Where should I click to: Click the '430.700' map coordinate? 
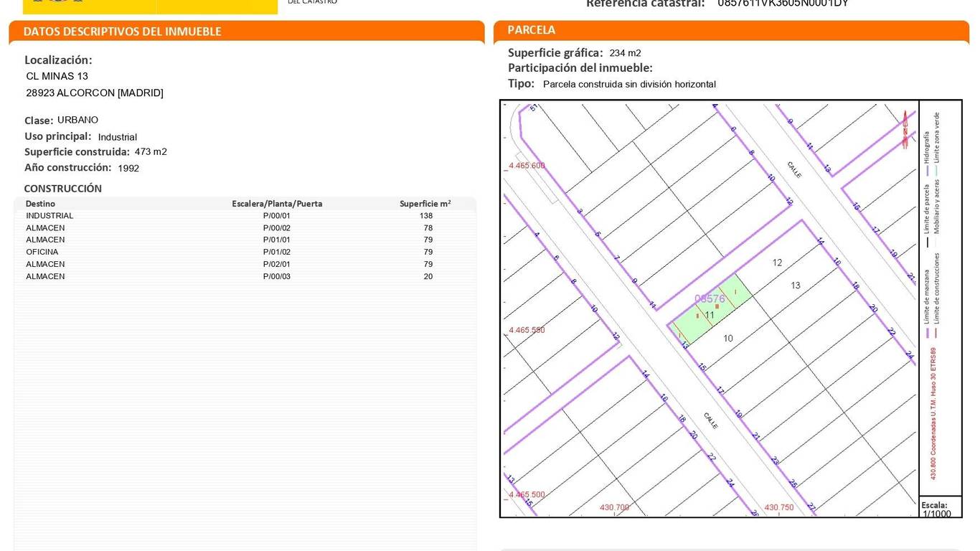615,507
